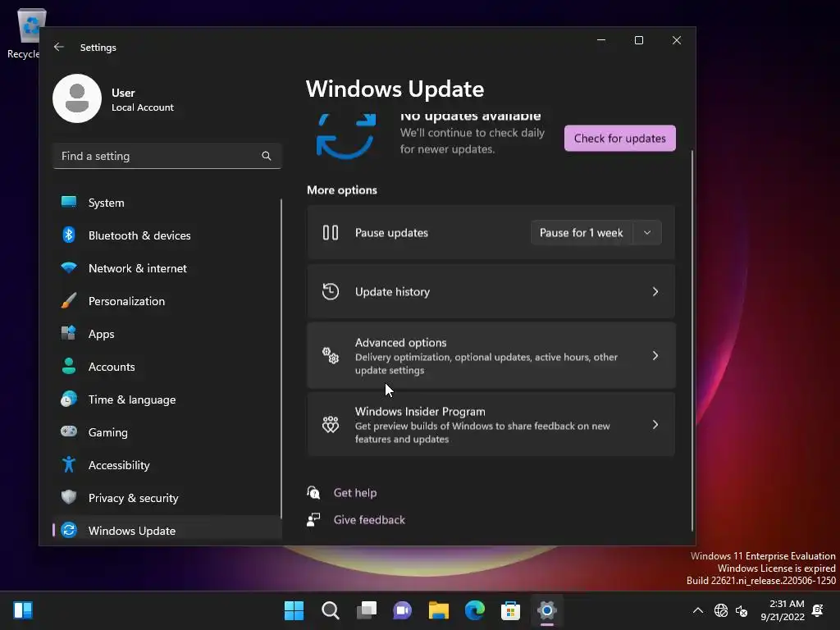
Task: Click the Settings gear on taskbar
Action: click(547, 610)
